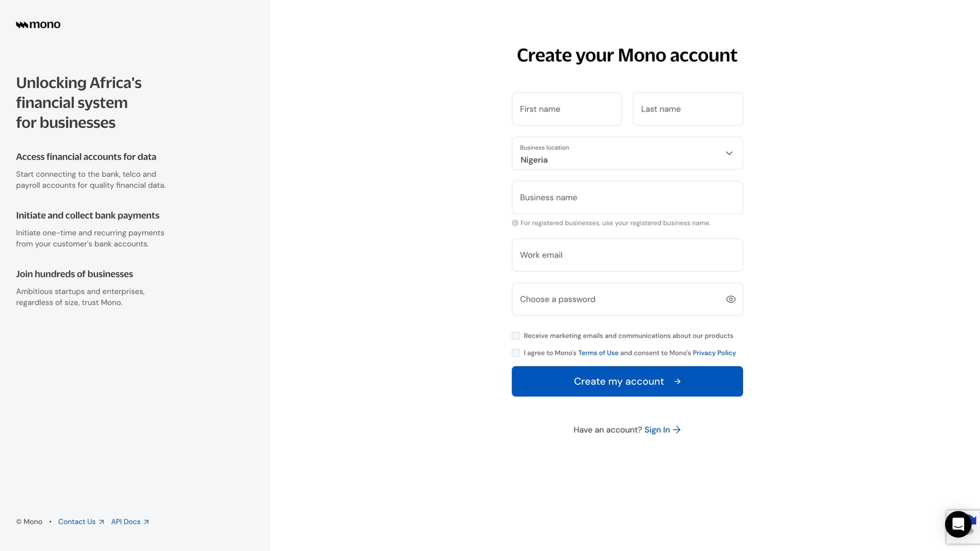The image size is (980, 551).
Task: Open the Privacy Policy link
Action: 714,353
